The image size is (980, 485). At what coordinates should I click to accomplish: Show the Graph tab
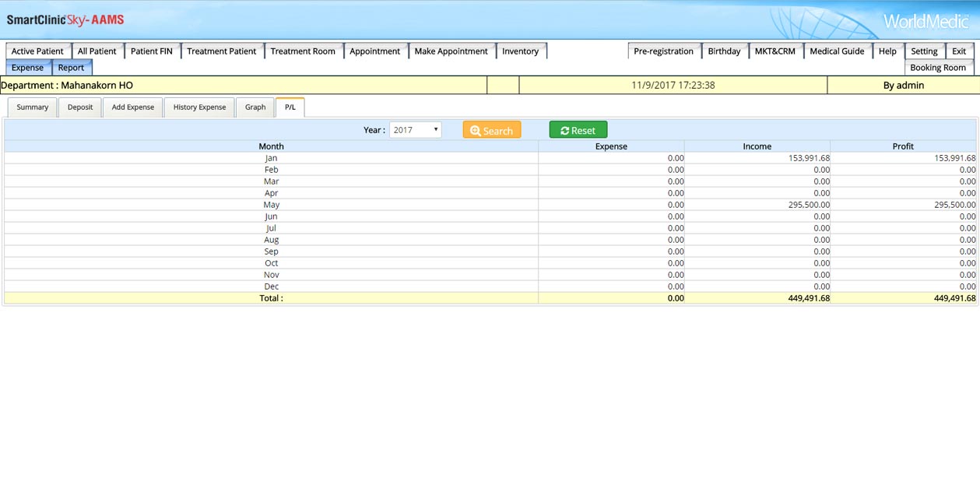255,107
